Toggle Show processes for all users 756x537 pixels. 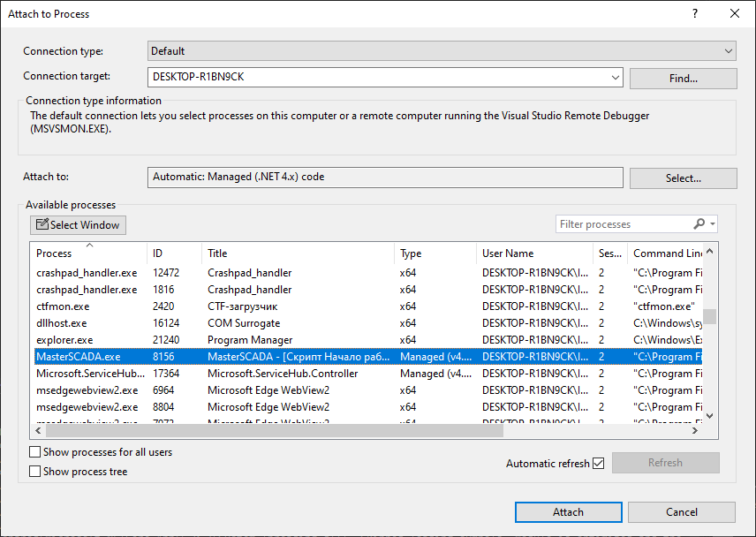click(x=34, y=451)
